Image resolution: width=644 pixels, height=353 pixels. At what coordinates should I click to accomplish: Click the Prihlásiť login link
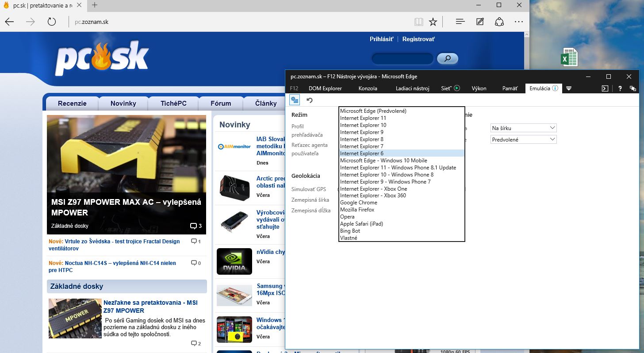click(x=381, y=39)
